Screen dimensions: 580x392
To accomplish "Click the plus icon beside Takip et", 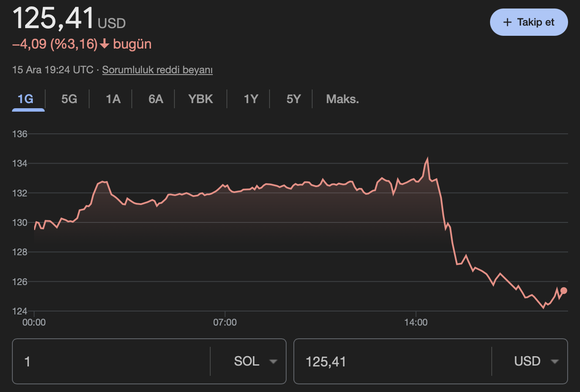I will tap(507, 22).
